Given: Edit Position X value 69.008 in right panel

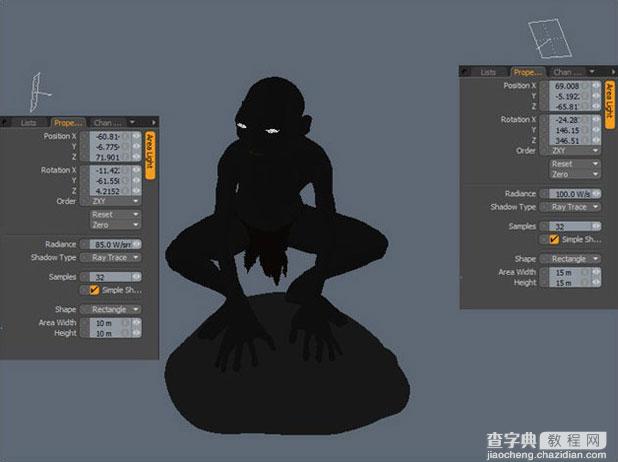Looking at the screenshot, I should (570, 86).
